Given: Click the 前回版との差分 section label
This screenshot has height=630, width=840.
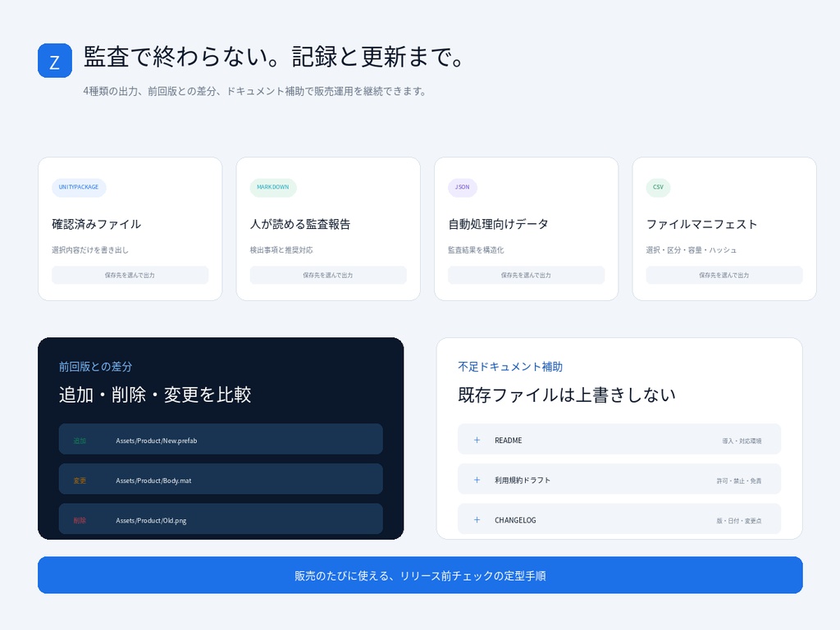Looking at the screenshot, I should tap(95, 367).
